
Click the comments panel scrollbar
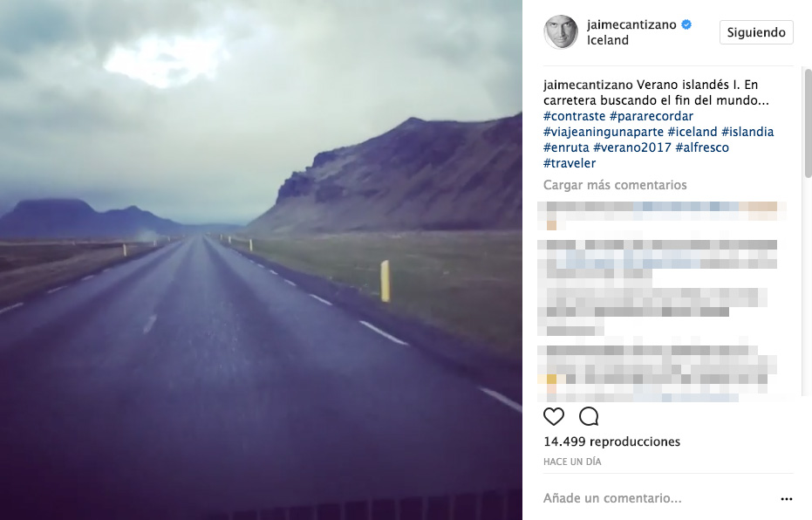click(x=808, y=123)
